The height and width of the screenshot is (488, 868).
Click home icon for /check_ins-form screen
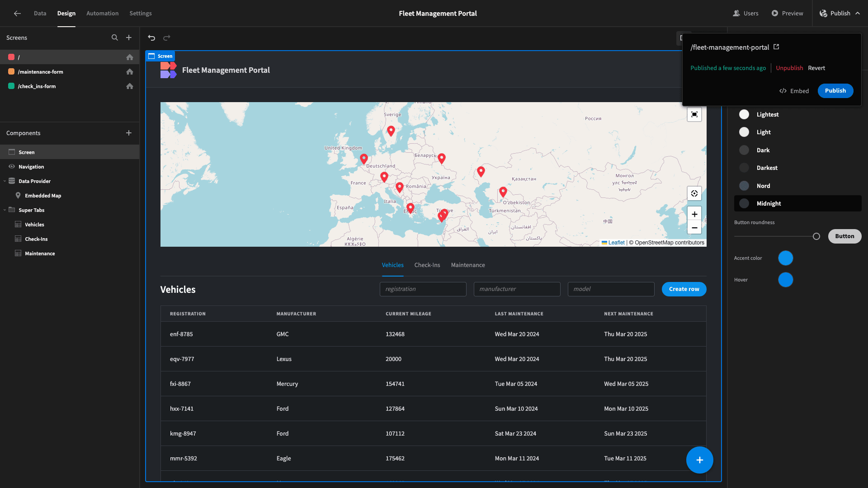(x=130, y=86)
